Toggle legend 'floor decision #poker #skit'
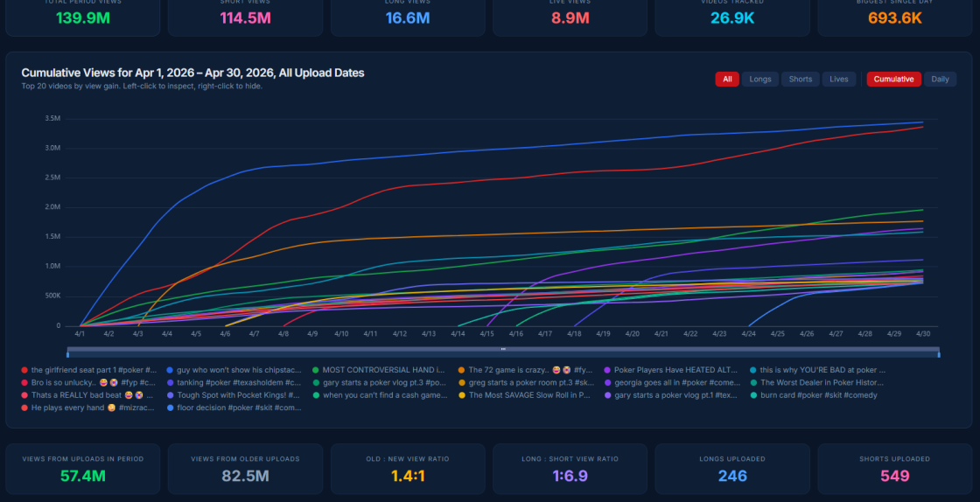Image resolution: width=980 pixels, height=502 pixels. pyautogui.click(x=234, y=408)
